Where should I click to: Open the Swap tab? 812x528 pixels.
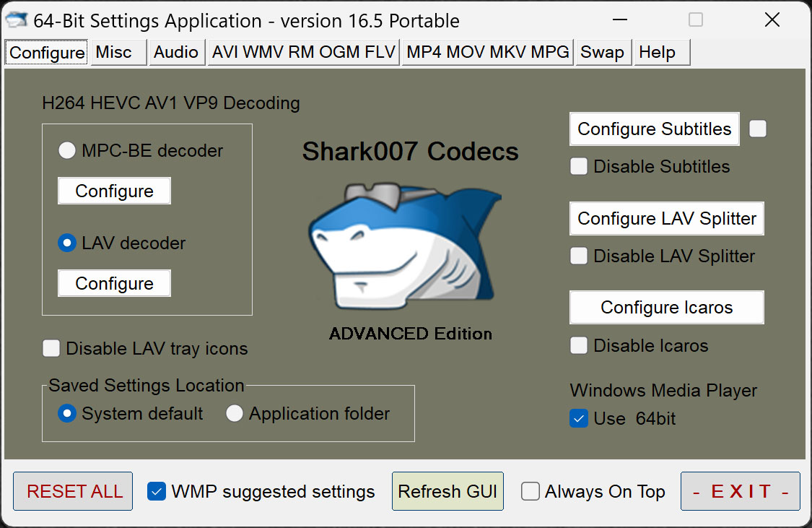[x=602, y=53]
